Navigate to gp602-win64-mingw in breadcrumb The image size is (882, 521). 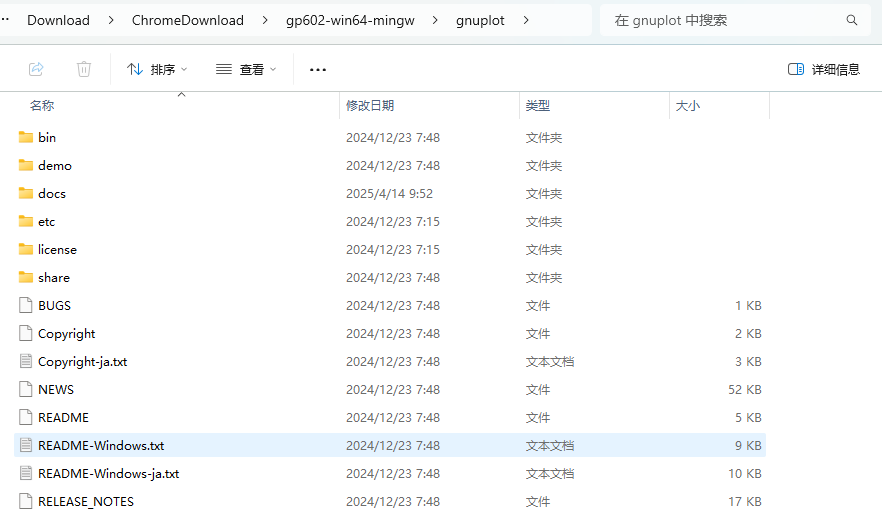tap(350, 20)
